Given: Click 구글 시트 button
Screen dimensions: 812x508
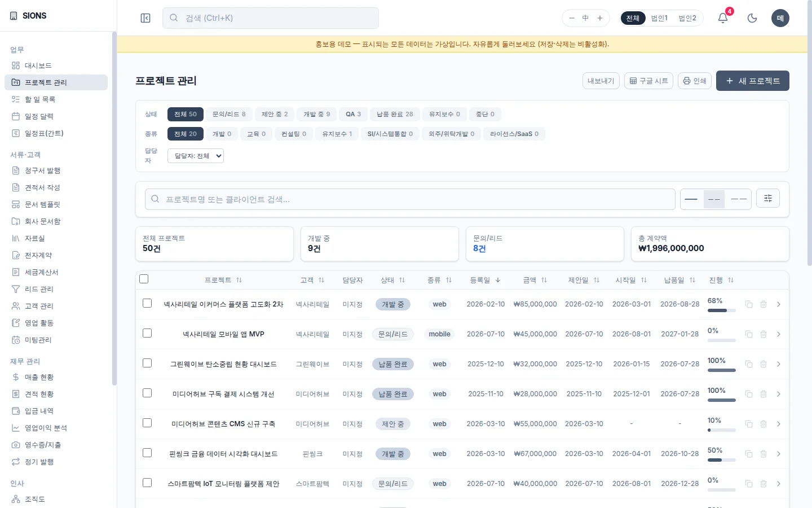Looking at the screenshot, I should [x=648, y=81].
